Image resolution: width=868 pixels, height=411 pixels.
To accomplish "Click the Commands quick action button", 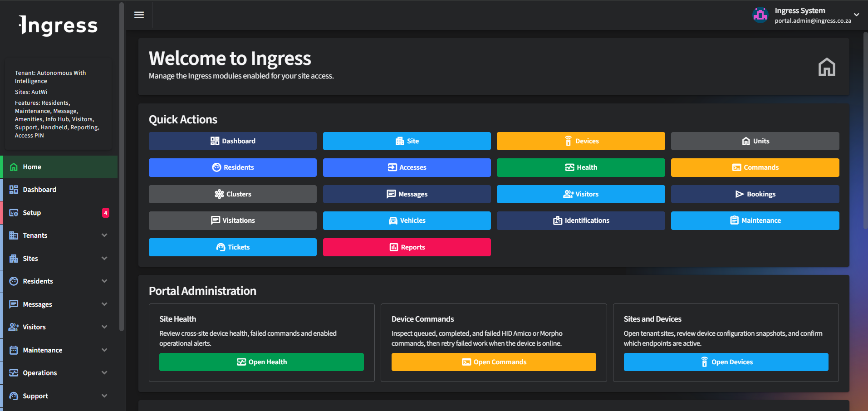I will pyautogui.click(x=755, y=167).
